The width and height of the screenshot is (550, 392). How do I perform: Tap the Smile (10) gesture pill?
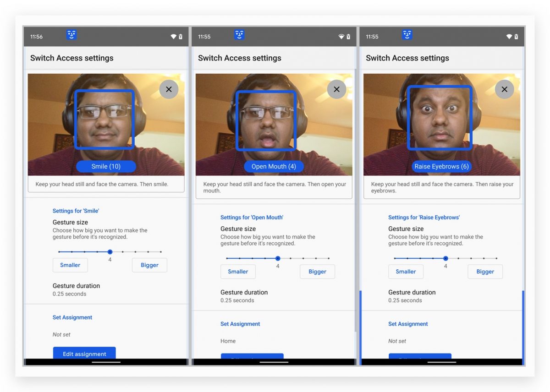point(106,166)
